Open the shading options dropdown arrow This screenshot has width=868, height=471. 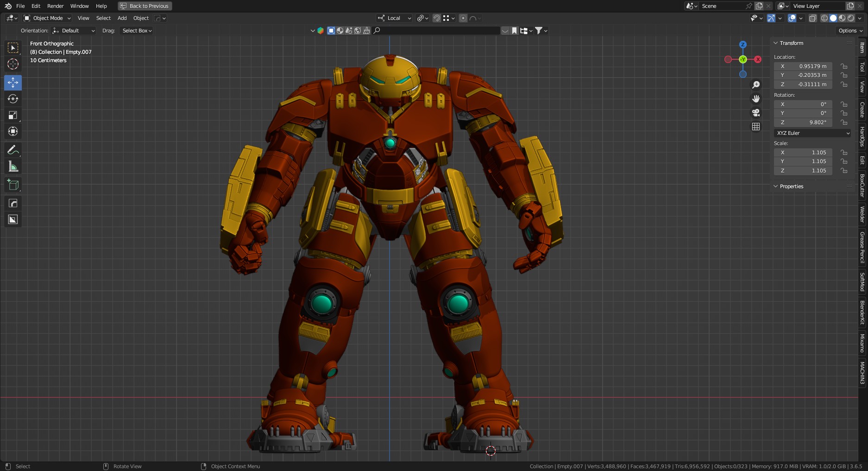[860, 18]
